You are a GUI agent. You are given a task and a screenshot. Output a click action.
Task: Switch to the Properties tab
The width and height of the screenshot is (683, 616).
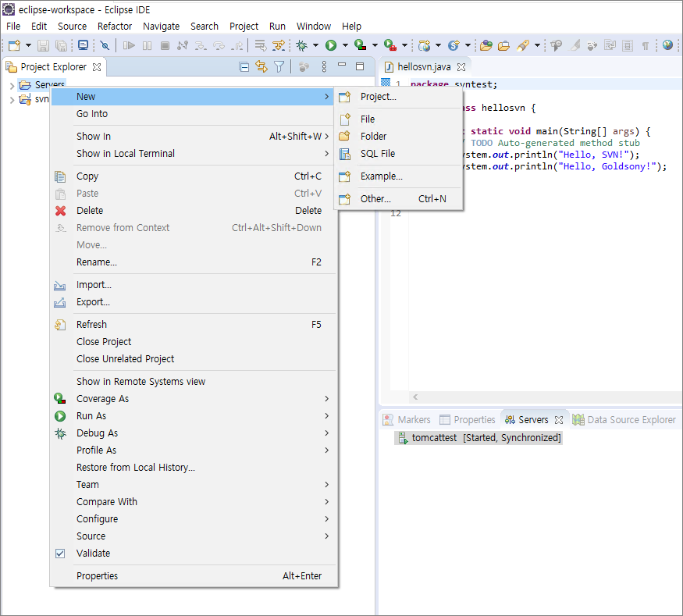pos(468,419)
